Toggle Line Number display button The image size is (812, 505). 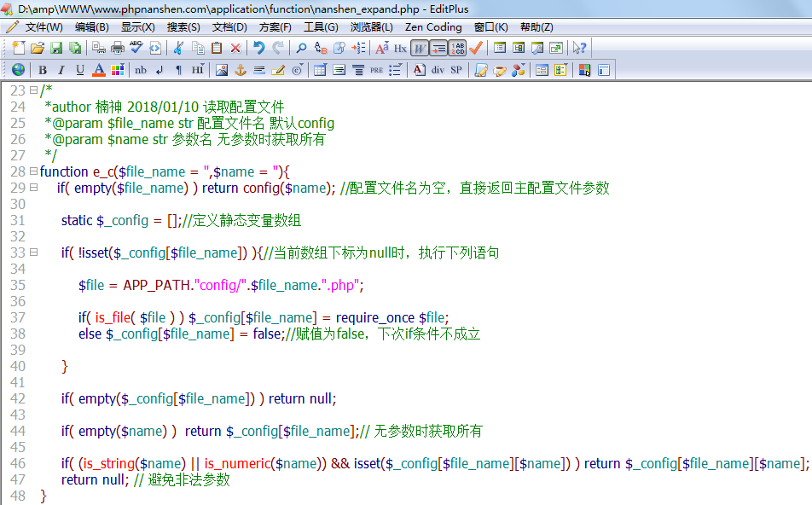pos(457,48)
